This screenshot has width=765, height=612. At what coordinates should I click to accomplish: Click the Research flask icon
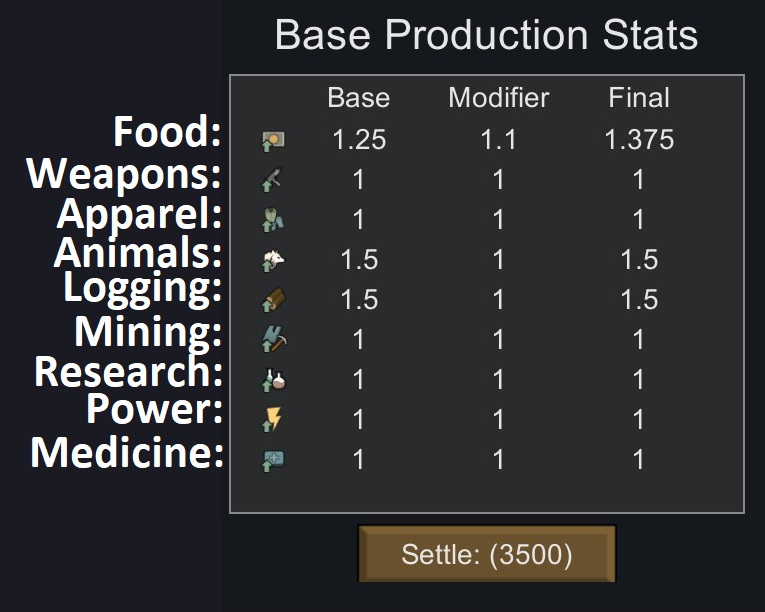pos(272,380)
